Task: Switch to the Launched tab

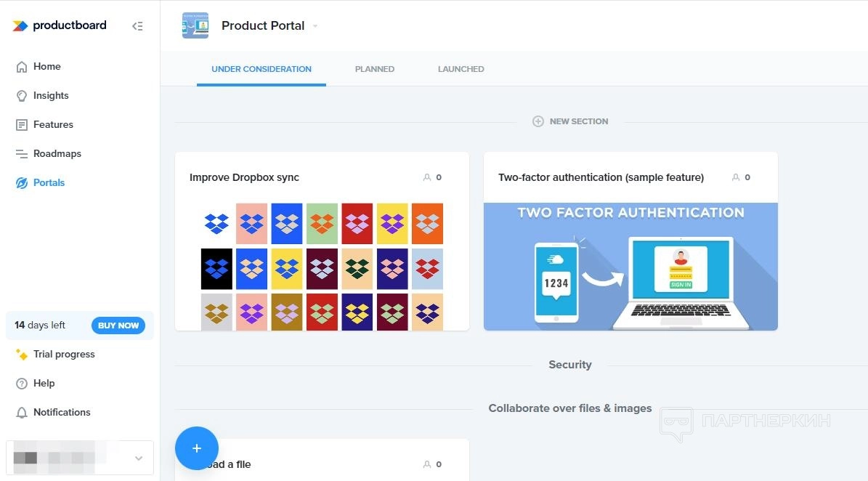Action: click(x=461, y=69)
